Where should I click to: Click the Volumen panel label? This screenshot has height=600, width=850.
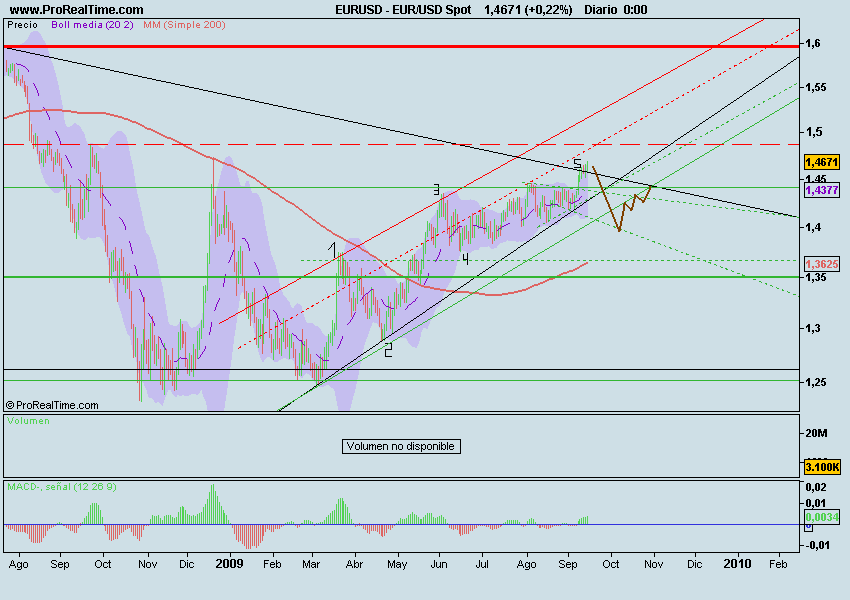28,421
